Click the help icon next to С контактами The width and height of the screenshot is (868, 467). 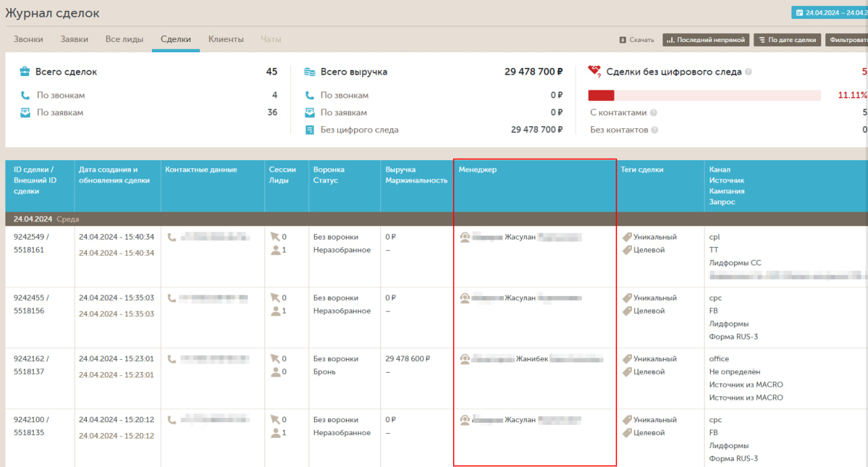tap(654, 113)
